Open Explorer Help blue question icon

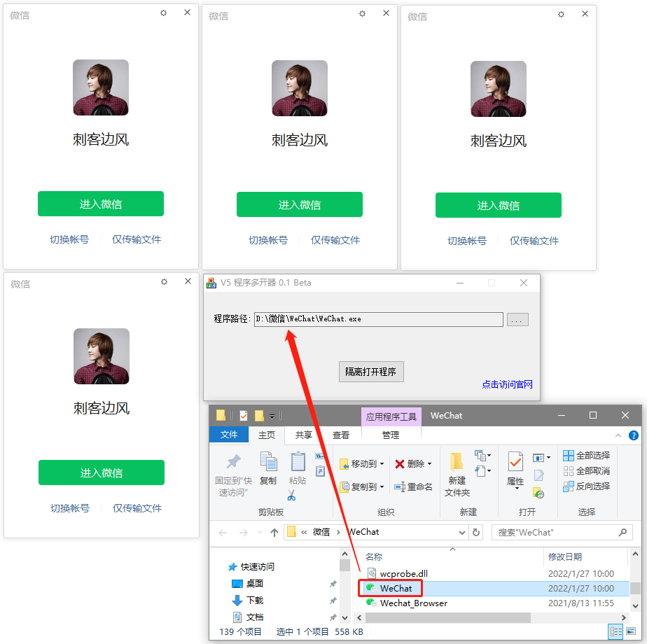tap(634, 435)
